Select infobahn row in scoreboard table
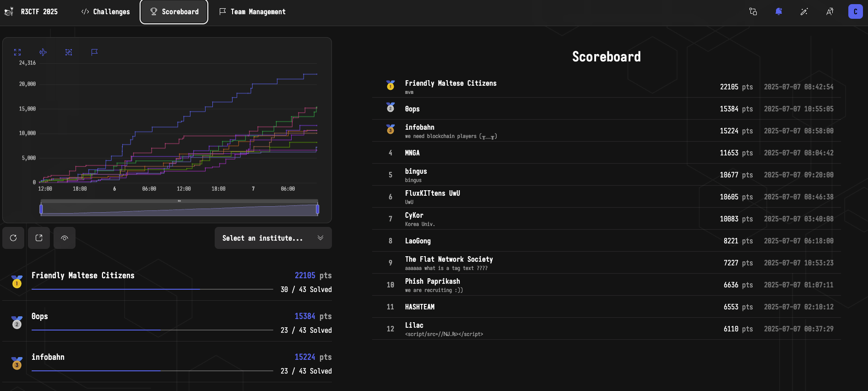Screen dimensions: 868x391 point(607,131)
